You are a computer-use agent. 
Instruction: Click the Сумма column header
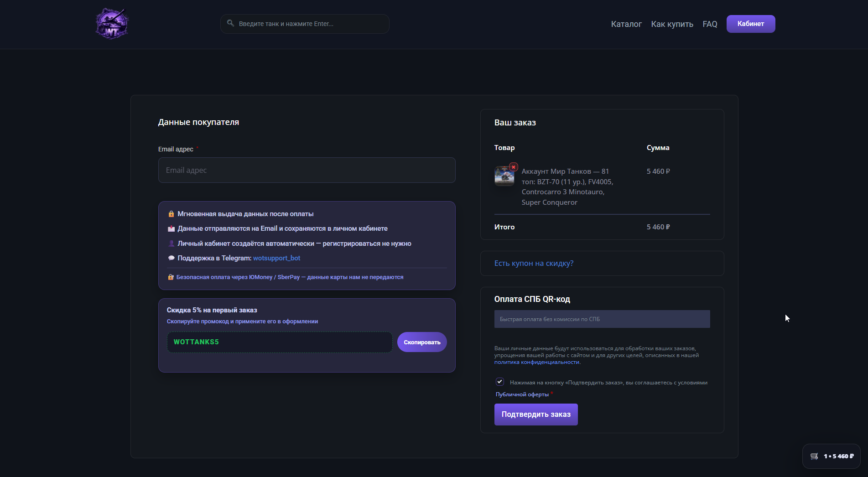pyautogui.click(x=658, y=148)
